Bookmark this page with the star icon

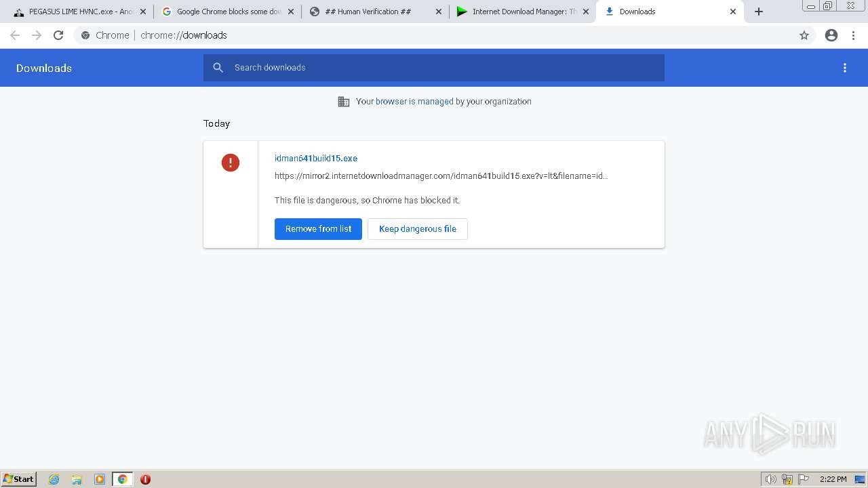tap(804, 35)
